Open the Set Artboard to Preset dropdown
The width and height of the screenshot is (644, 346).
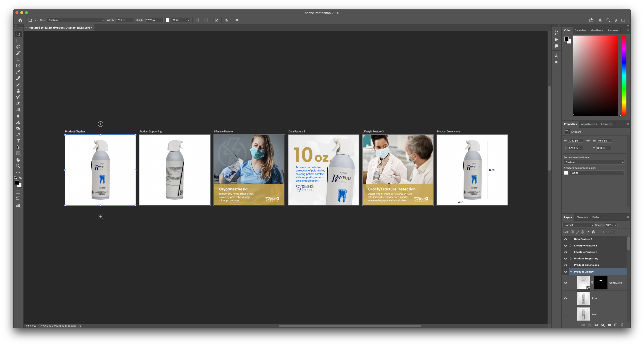click(594, 162)
